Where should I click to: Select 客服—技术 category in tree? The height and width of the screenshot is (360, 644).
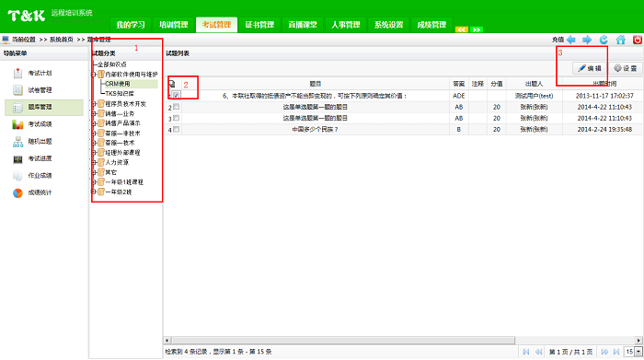(x=120, y=143)
